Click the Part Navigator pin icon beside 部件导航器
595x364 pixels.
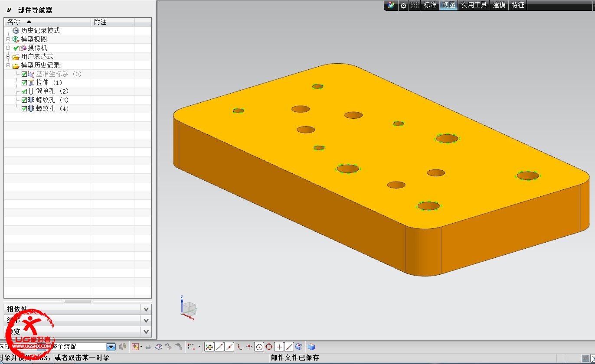coord(9,10)
